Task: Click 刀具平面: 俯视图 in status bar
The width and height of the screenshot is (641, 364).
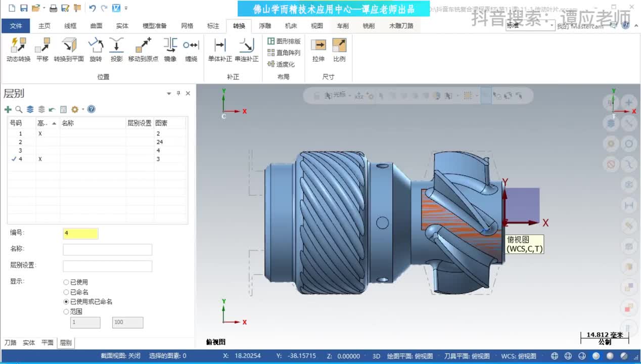Action: [467, 356]
